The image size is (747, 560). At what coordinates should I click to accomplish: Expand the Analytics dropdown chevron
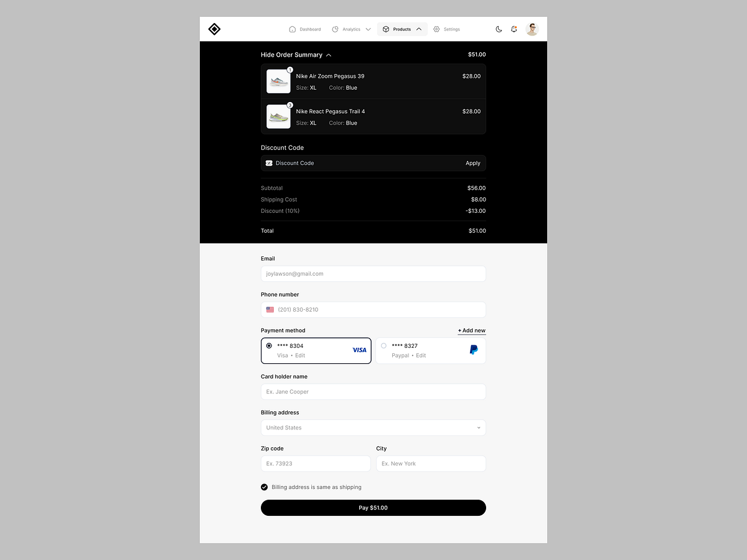click(x=368, y=29)
